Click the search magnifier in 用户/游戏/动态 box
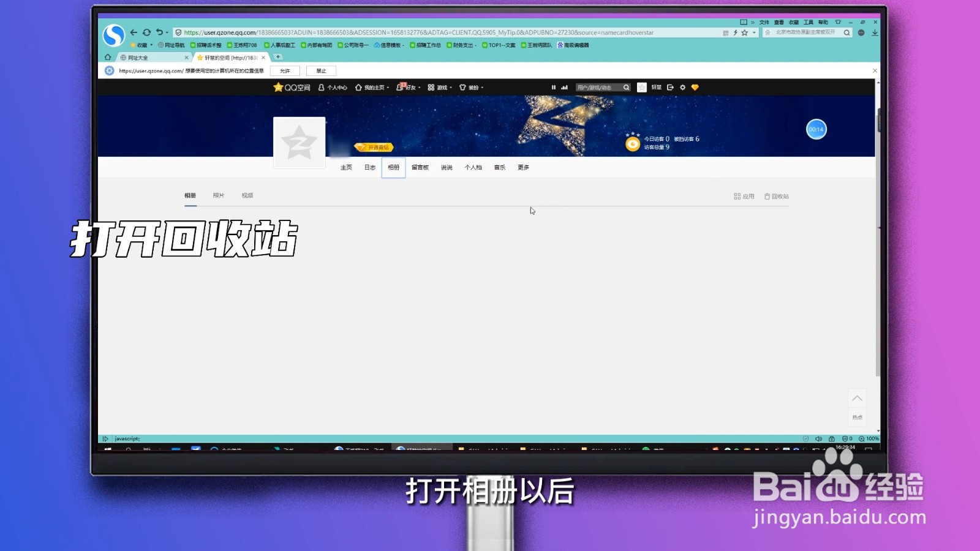 [625, 87]
